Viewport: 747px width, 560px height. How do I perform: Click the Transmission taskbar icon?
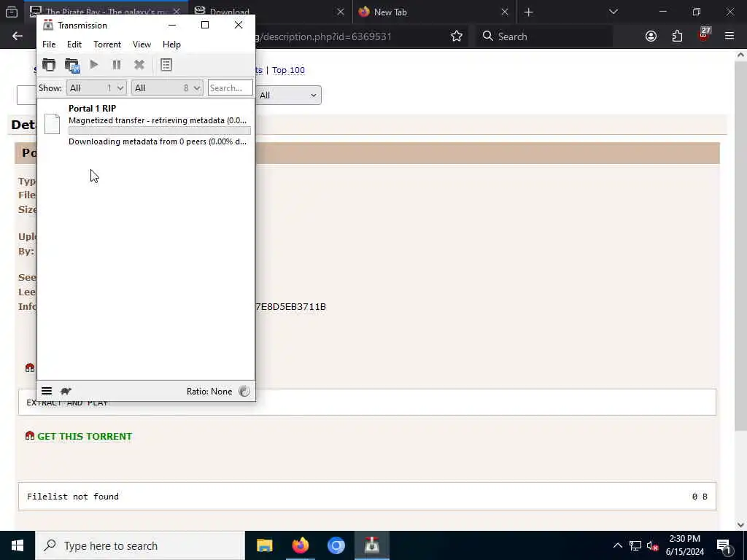tap(371, 545)
